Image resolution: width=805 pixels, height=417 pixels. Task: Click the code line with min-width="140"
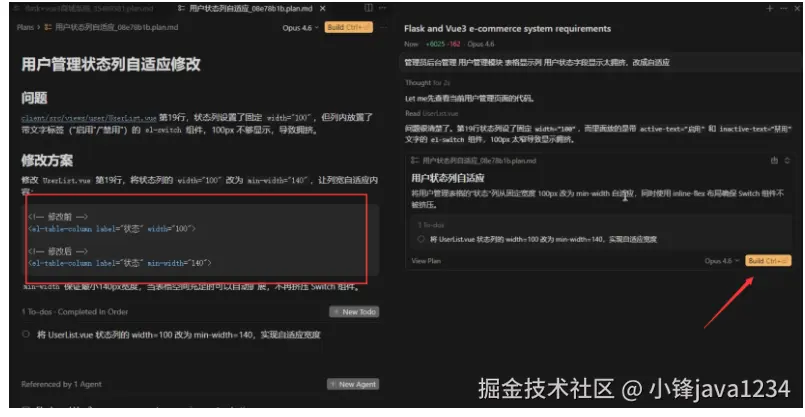click(x=120, y=263)
